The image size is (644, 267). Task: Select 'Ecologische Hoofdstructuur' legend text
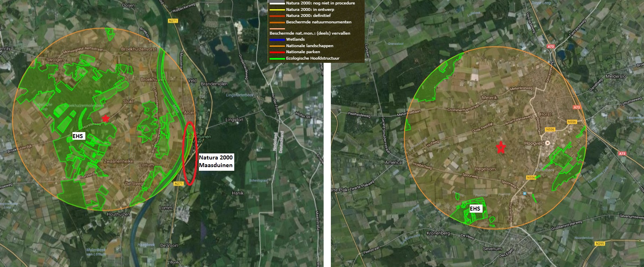click(x=313, y=58)
